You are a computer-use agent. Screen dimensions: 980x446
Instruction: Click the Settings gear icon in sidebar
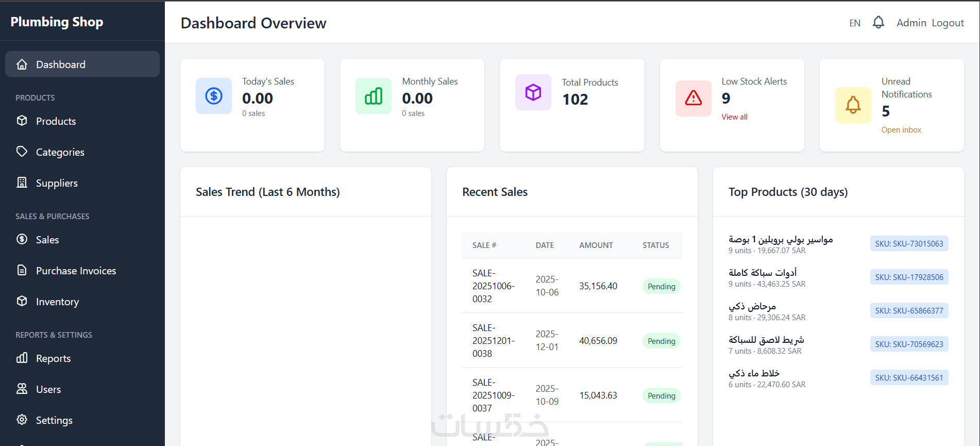[x=22, y=420]
